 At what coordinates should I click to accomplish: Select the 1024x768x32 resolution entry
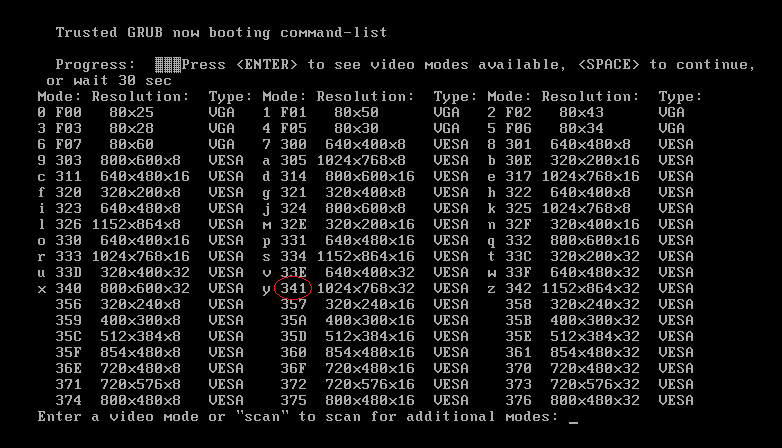(x=366, y=288)
